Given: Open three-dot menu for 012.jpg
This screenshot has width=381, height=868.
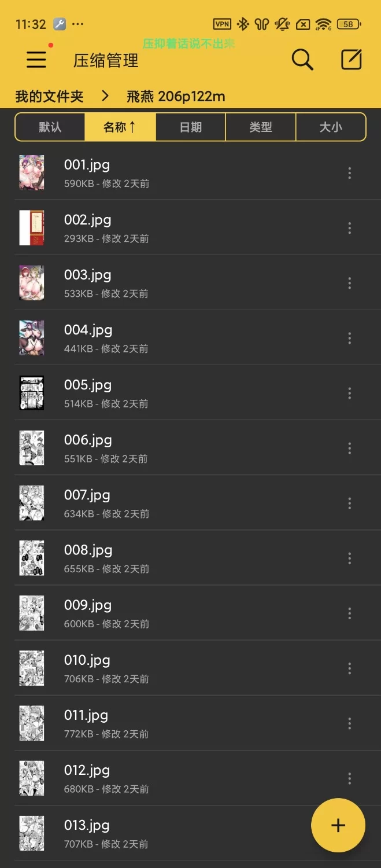Looking at the screenshot, I should [349, 778].
